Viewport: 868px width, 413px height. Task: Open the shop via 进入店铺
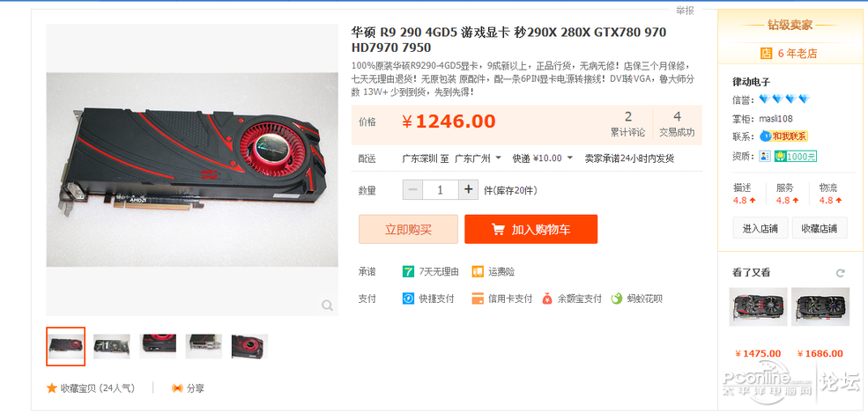(760, 228)
